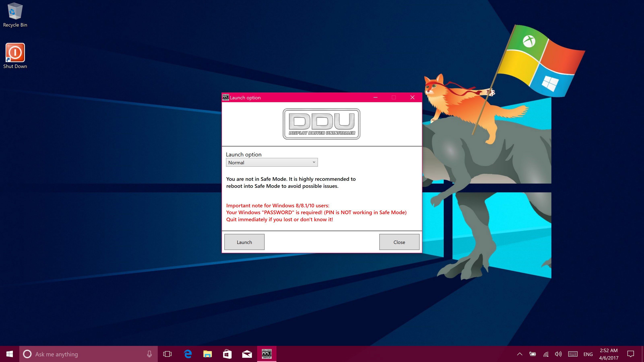Screen dimensions: 644x362
Task: Click the battery power tray icon
Action: point(533,354)
